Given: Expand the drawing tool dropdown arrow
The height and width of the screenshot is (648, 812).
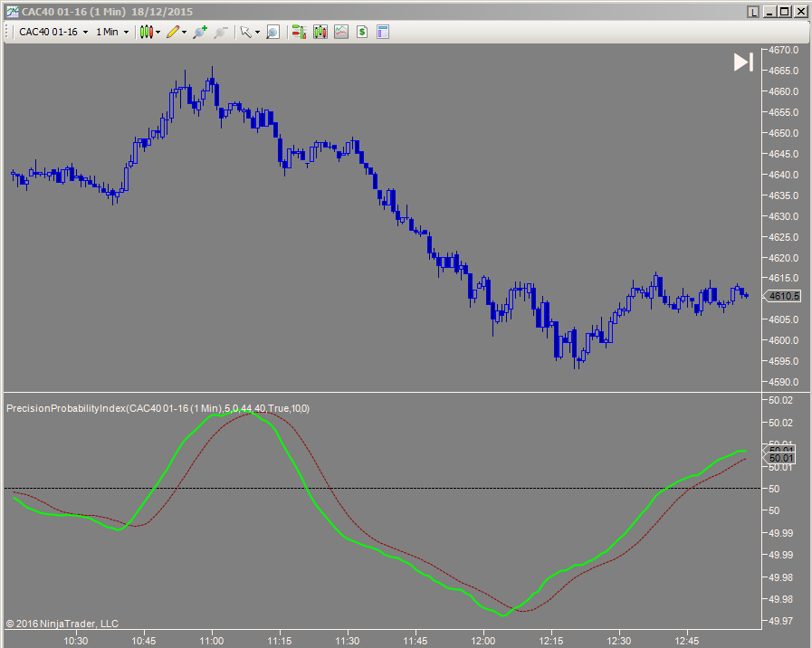Looking at the screenshot, I should (x=184, y=32).
